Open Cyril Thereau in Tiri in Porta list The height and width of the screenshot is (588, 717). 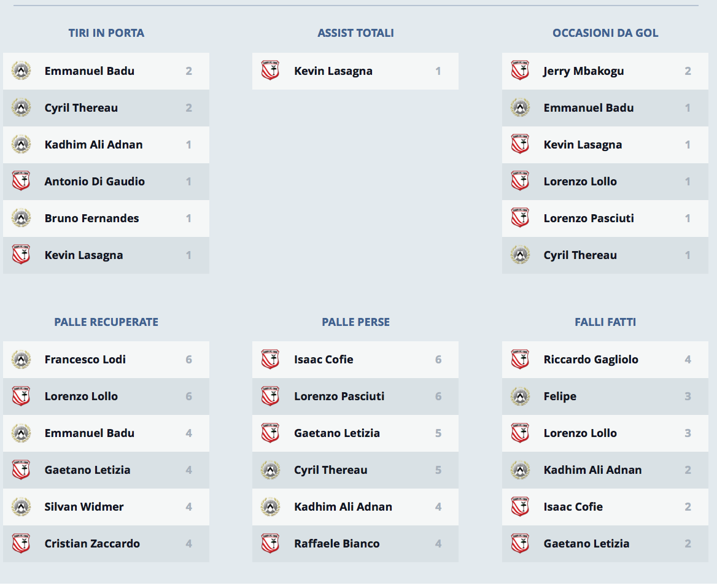[x=81, y=108]
